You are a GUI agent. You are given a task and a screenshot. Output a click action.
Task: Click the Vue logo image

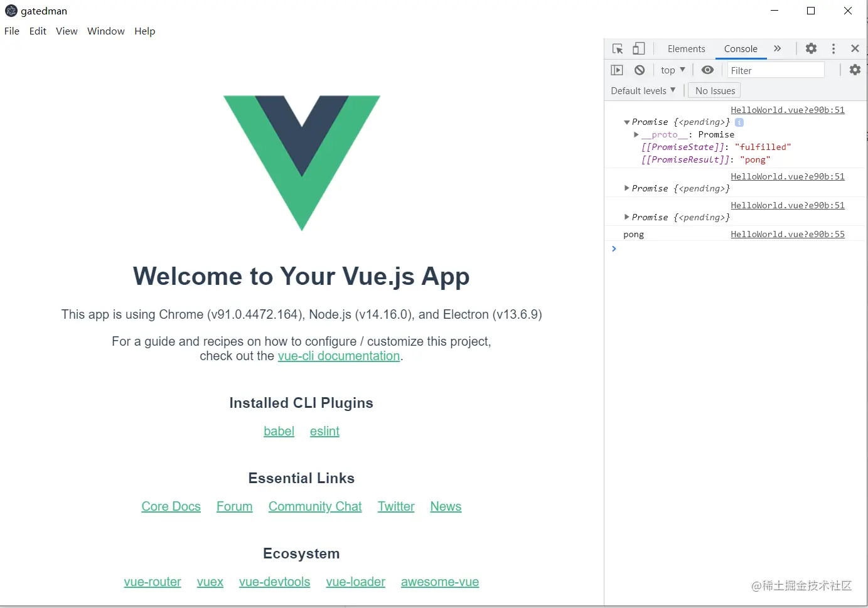tap(302, 163)
